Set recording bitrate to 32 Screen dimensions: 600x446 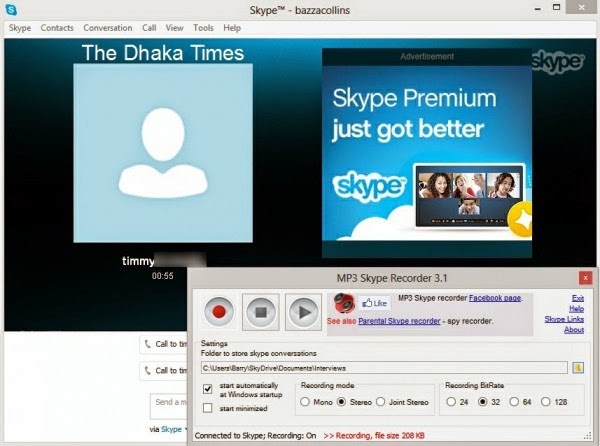coord(483,402)
